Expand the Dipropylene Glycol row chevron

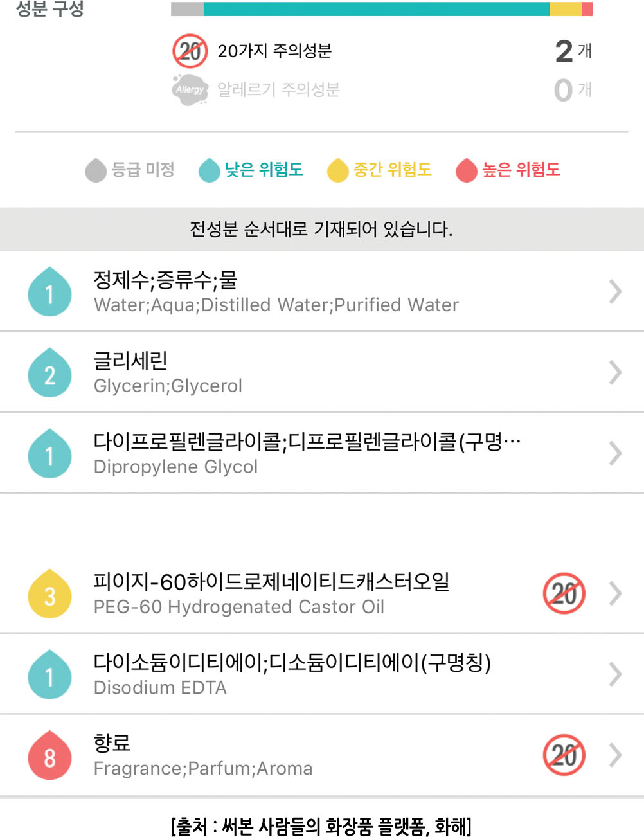615,453
